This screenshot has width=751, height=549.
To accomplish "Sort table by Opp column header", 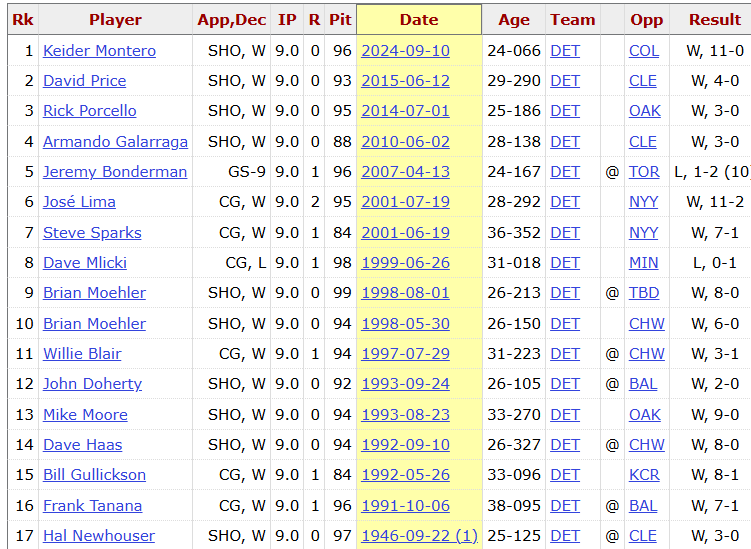I will pyautogui.click(x=647, y=20).
